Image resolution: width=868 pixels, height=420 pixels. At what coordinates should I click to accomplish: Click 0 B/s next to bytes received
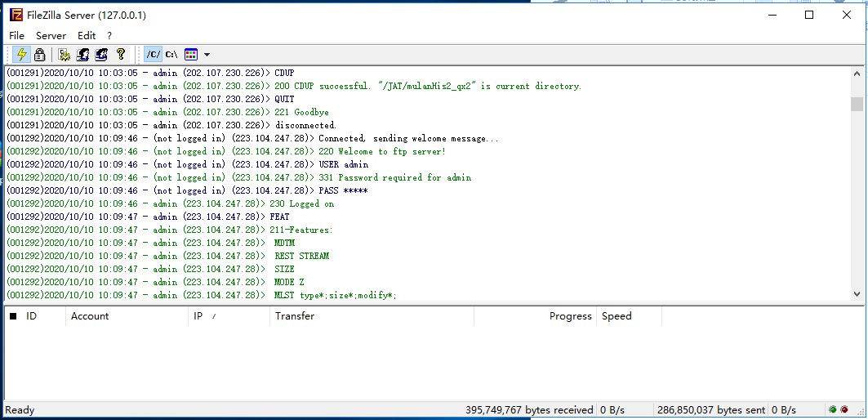[612, 410]
